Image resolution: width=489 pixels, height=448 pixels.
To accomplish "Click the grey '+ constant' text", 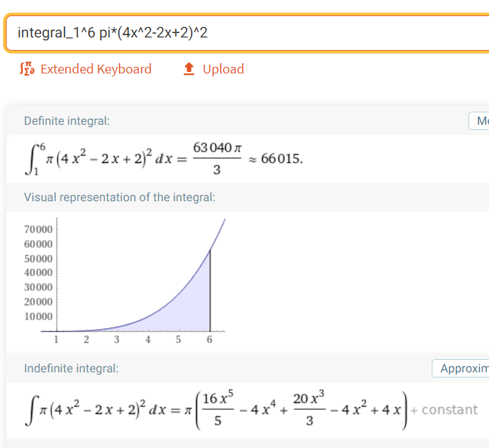I will pyautogui.click(x=444, y=410).
